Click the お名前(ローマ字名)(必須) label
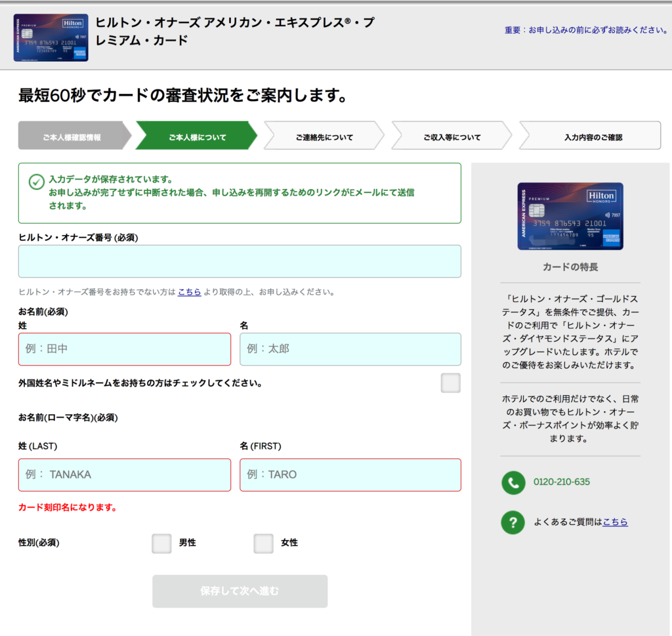 coord(68,417)
